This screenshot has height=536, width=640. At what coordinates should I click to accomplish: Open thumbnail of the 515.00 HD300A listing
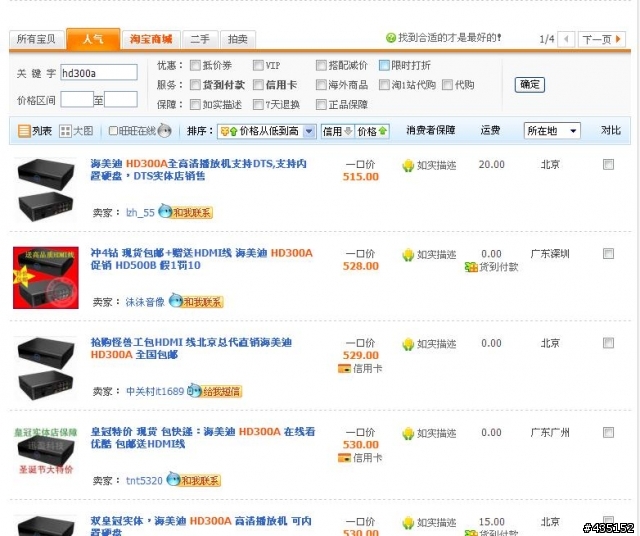pos(46,190)
